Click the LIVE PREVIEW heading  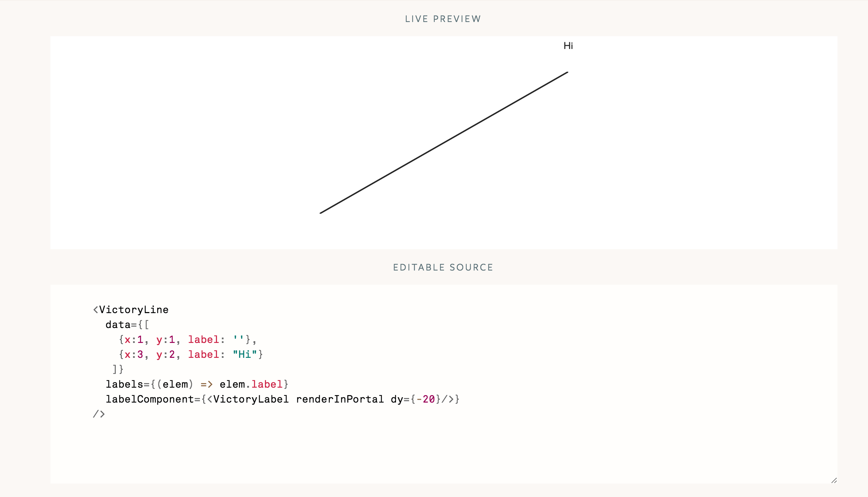pyautogui.click(x=442, y=19)
